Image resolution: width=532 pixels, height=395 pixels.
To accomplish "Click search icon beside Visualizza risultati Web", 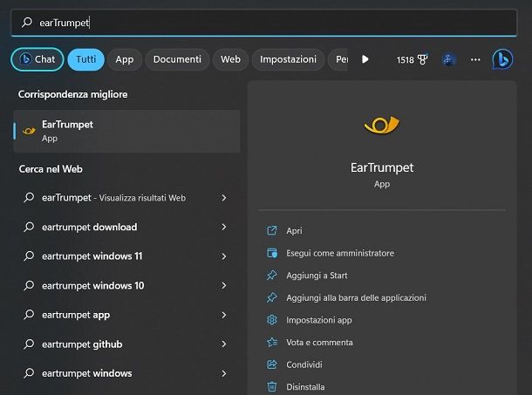I will [x=29, y=197].
